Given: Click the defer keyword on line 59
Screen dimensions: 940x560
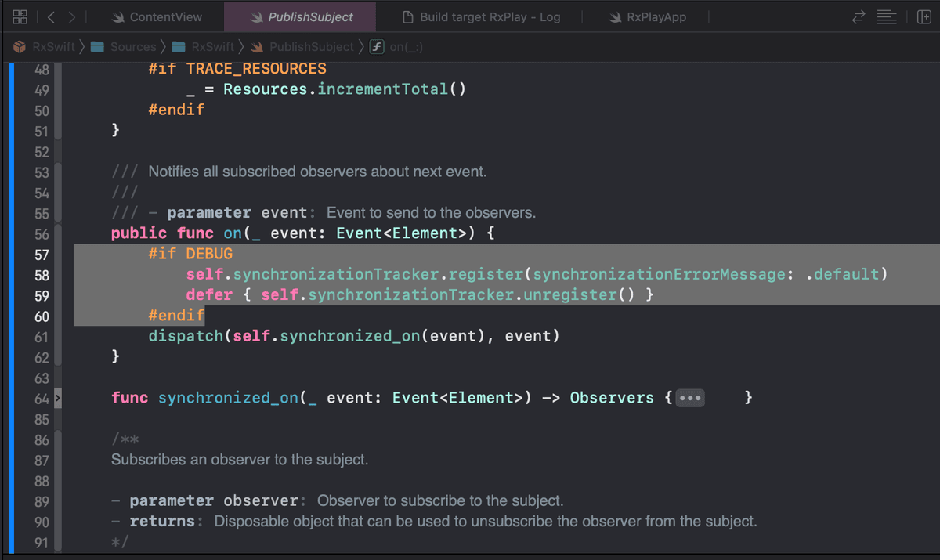Looking at the screenshot, I should point(209,295).
